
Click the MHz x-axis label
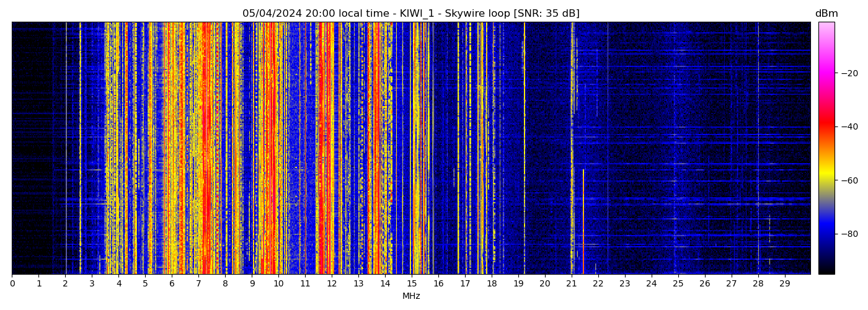click(411, 296)
